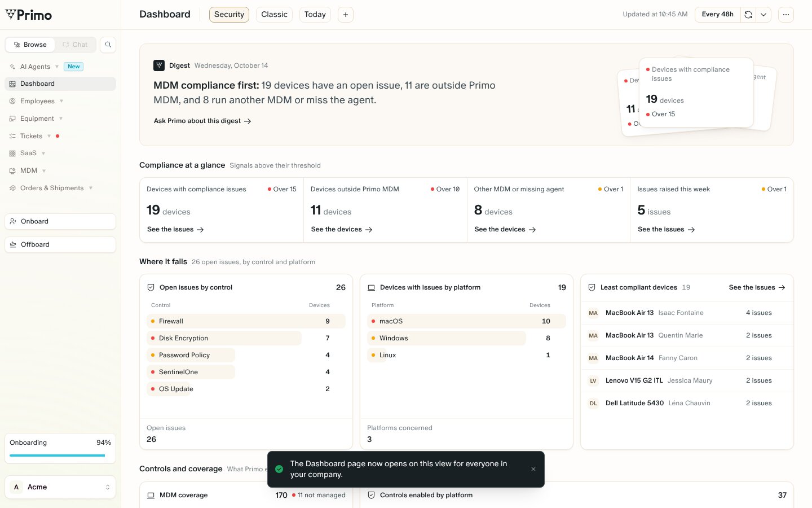Click the Primo logo
This screenshot has height=508, width=812.
[x=29, y=15]
